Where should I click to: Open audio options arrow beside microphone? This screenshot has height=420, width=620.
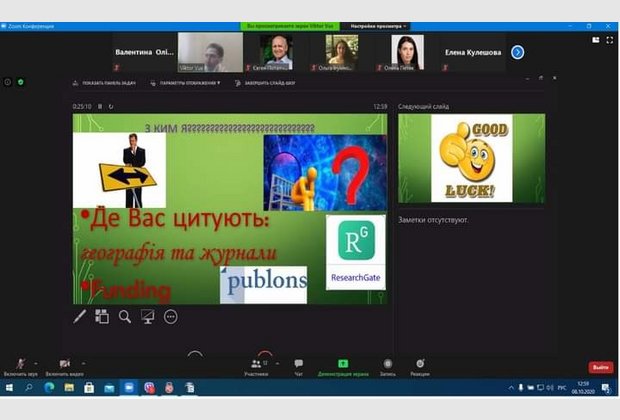(x=36, y=363)
